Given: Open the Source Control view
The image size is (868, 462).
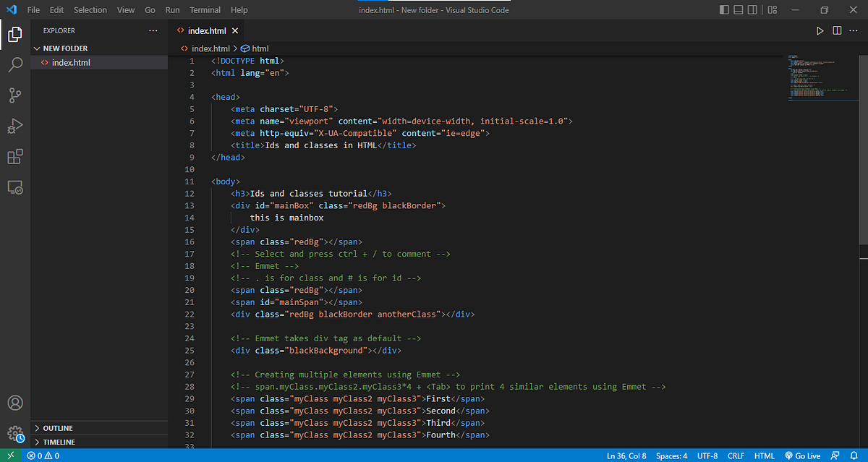Looking at the screenshot, I should [x=15, y=95].
